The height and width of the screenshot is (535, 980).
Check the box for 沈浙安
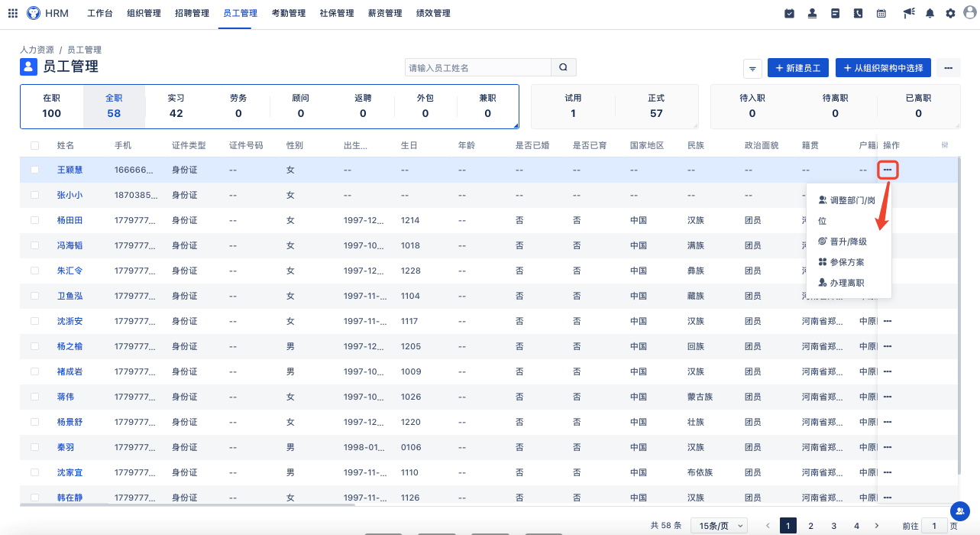[34, 321]
